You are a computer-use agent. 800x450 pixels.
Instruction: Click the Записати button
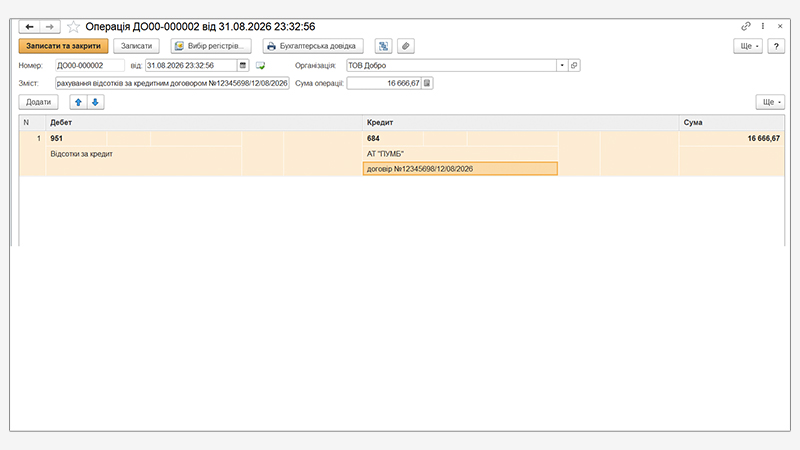coord(136,46)
